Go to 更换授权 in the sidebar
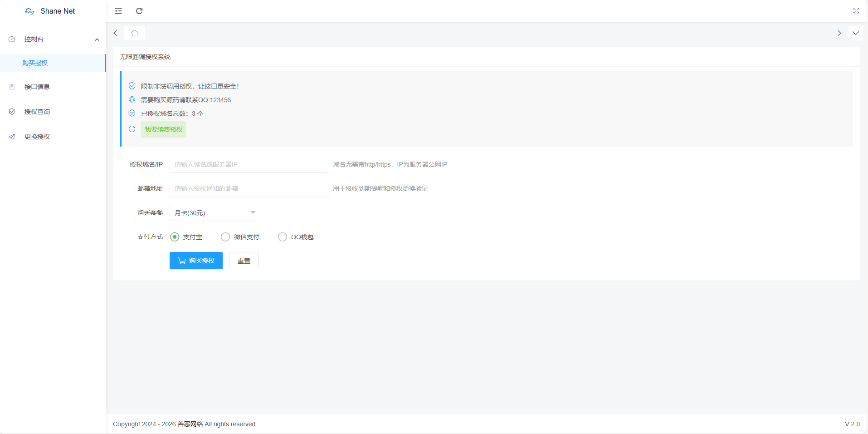868x434 pixels. tap(37, 137)
